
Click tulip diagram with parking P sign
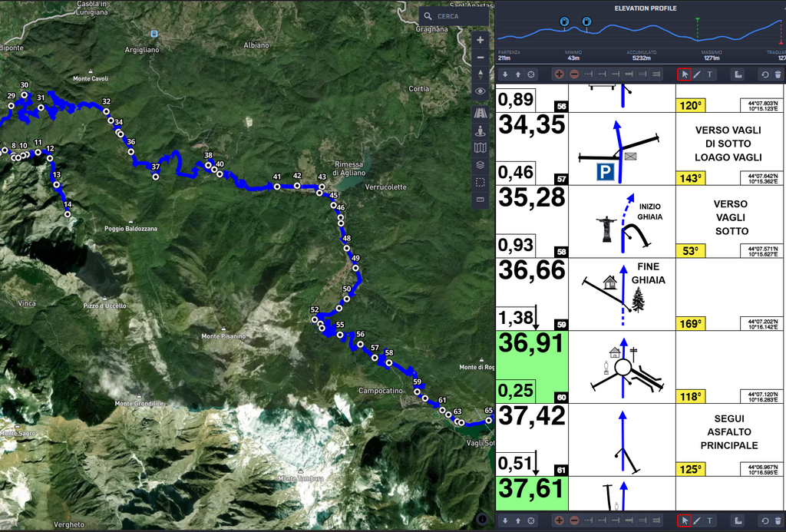point(622,149)
